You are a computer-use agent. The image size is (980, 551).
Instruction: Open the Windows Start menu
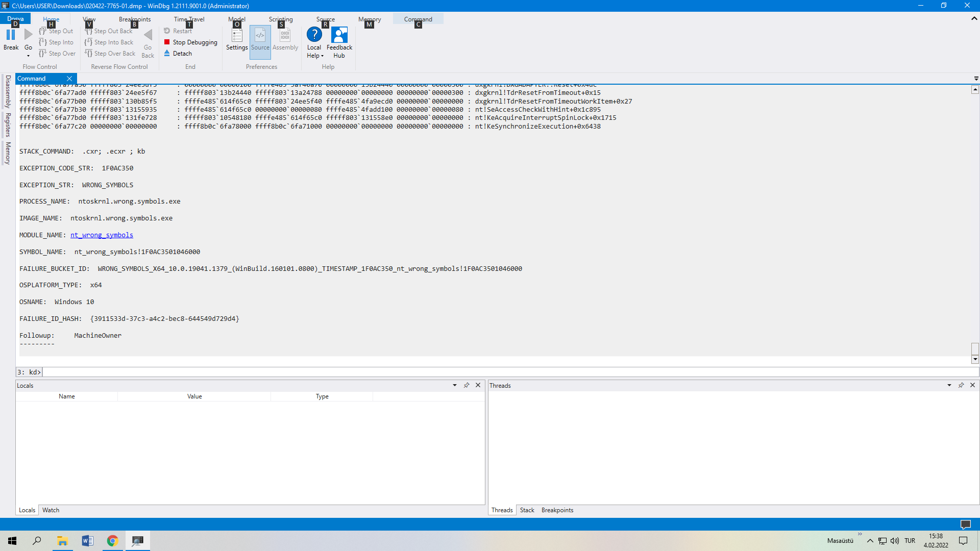12,541
